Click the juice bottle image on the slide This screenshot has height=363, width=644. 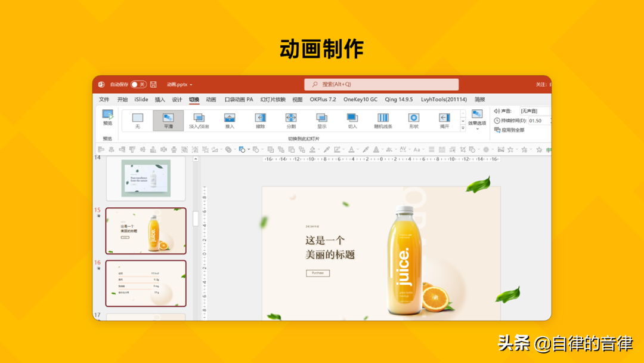click(x=404, y=261)
